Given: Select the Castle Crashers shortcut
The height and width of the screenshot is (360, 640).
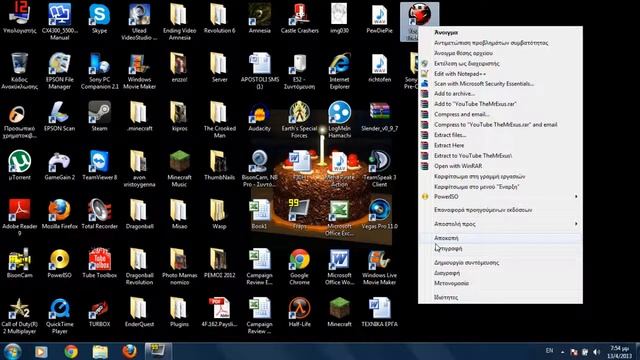Looking at the screenshot, I should click(300, 15).
